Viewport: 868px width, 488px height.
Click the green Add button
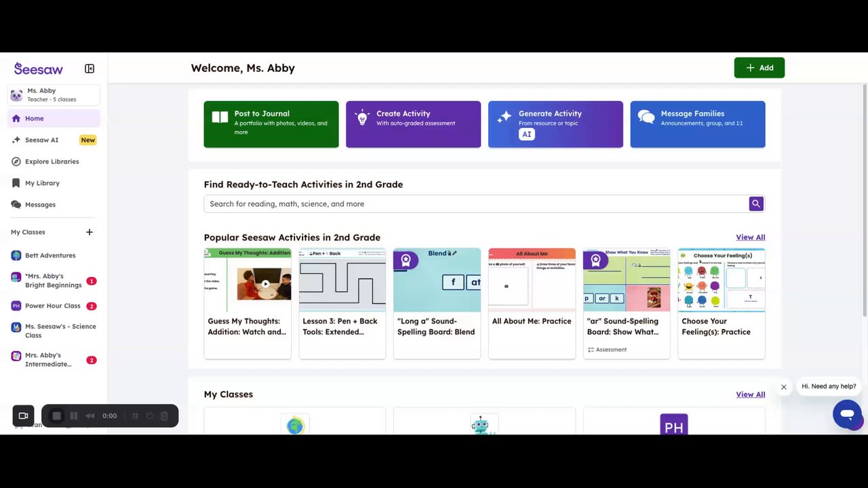click(x=759, y=68)
